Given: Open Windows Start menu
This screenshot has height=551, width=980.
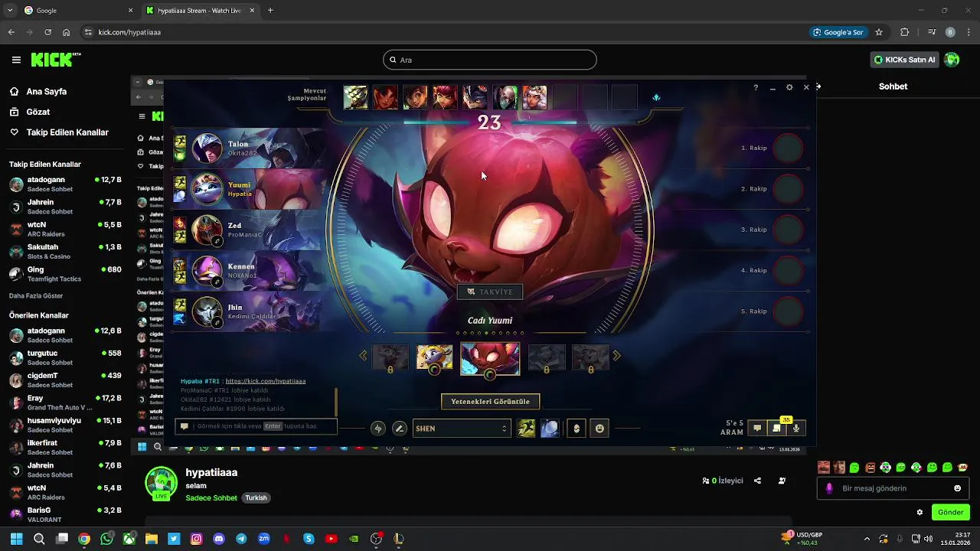Looking at the screenshot, I should (x=16, y=539).
